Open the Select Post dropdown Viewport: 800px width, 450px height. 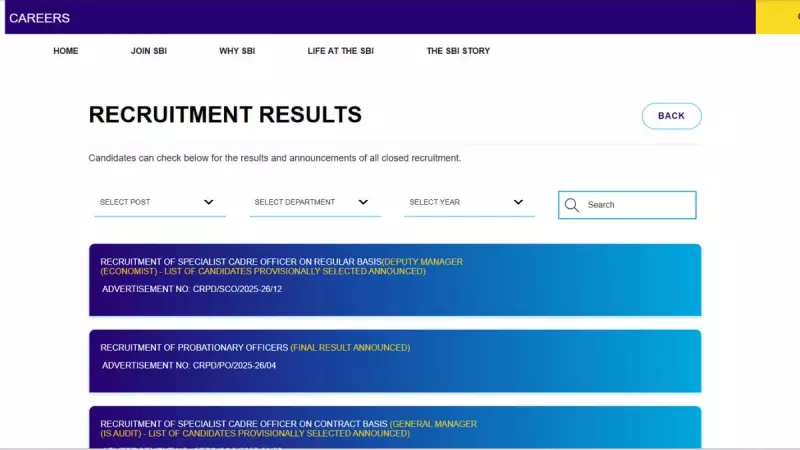[159, 202]
